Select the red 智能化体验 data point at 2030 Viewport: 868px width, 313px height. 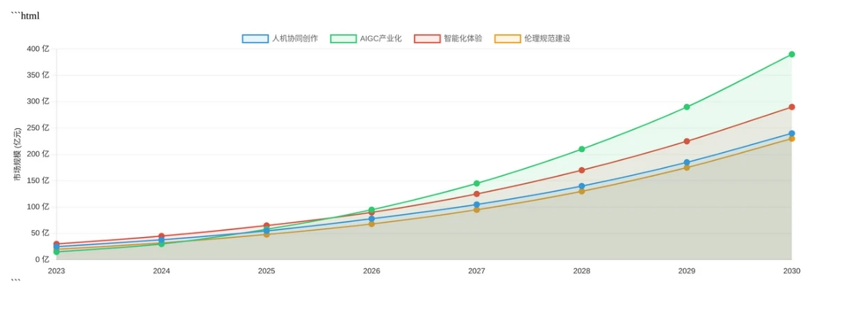coord(791,107)
